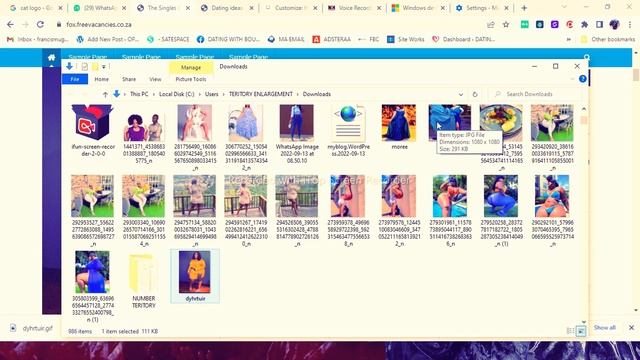Image resolution: width=640 pixels, height=360 pixels.
Task: Open the side panel browser icon
Action: point(599,24)
